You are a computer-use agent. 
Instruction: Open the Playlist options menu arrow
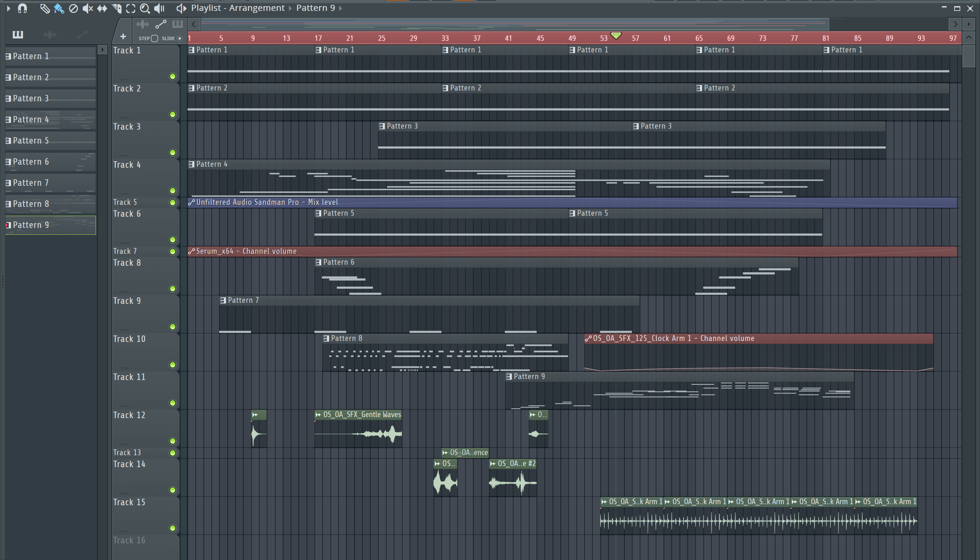click(9, 8)
